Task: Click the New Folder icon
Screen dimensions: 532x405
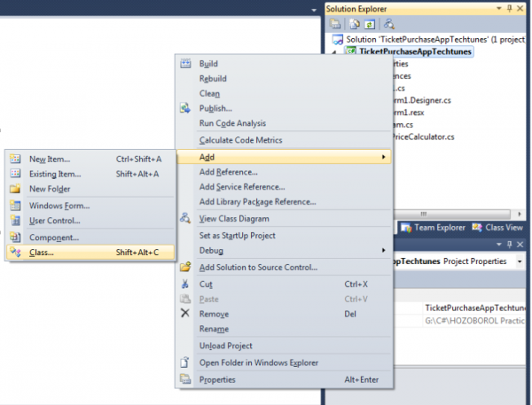Action: point(15,189)
